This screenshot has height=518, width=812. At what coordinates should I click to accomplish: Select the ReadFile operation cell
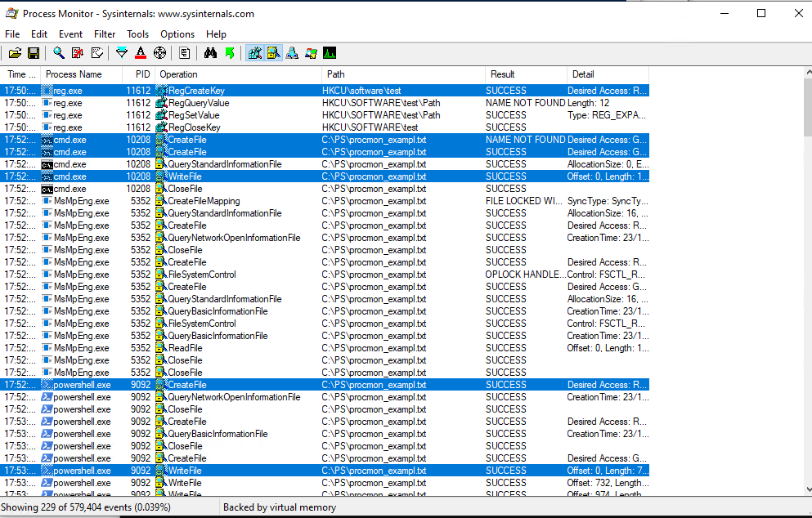pos(185,348)
